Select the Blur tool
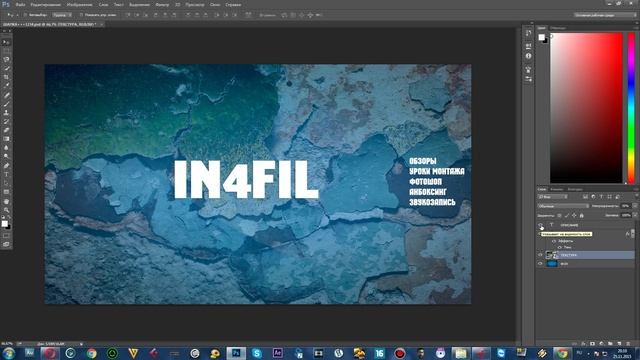 [x=6, y=148]
